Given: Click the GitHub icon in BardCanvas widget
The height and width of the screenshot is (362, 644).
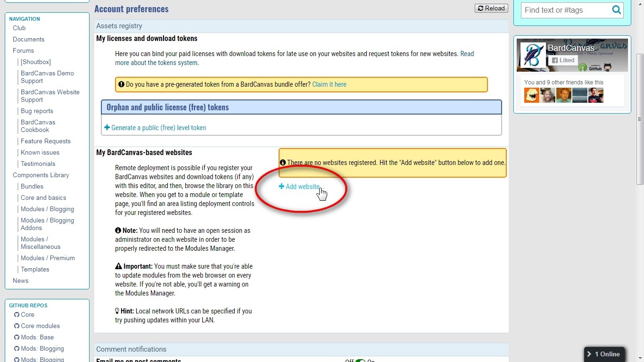Looking at the screenshot, I should point(608,67).
